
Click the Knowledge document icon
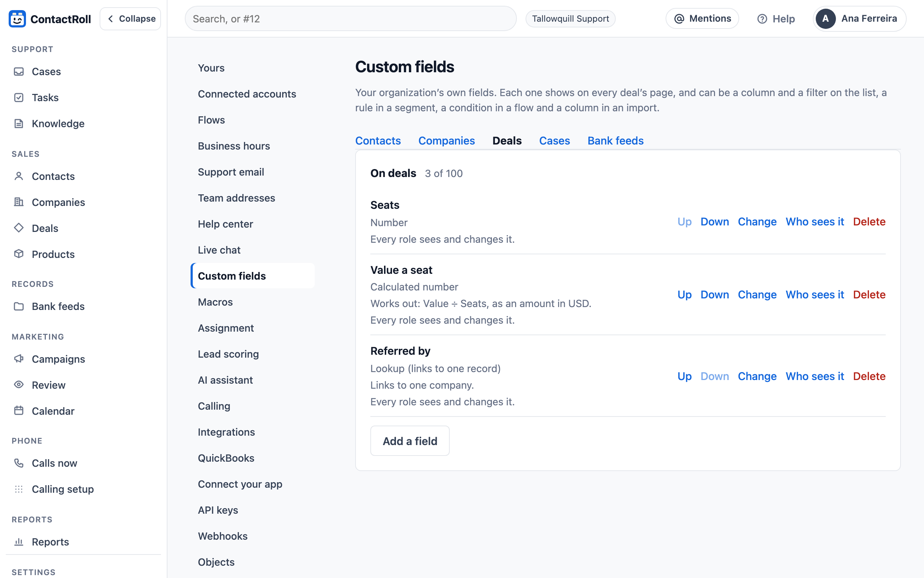(x=19, y=124)
